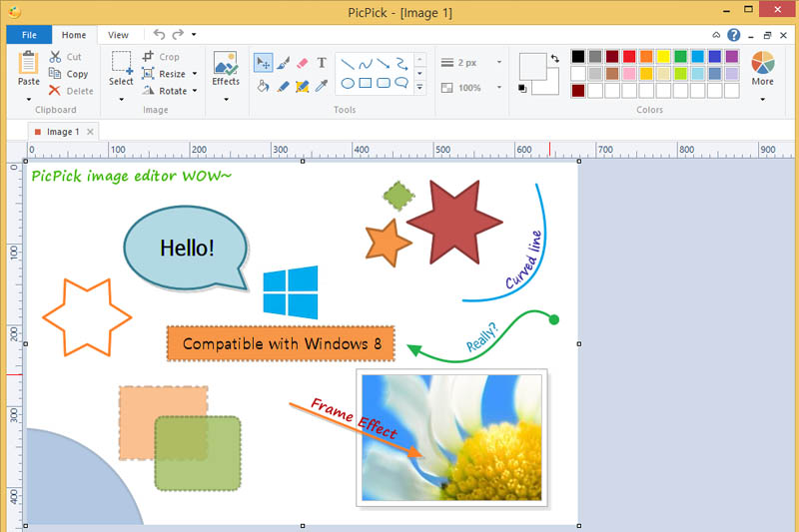The image size is (799, 532).
Task: Switch to the View ribbon tab
Action: click(118, 35)
